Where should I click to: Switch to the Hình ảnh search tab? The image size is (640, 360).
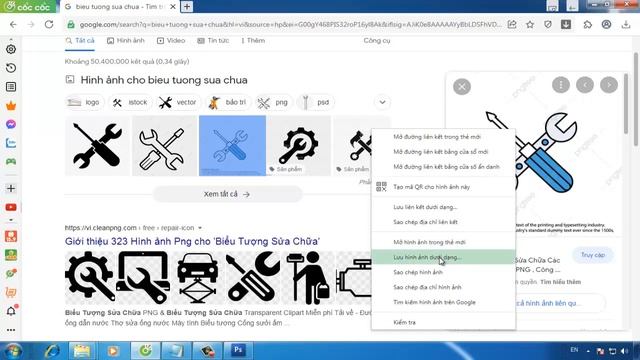[126, 40]
